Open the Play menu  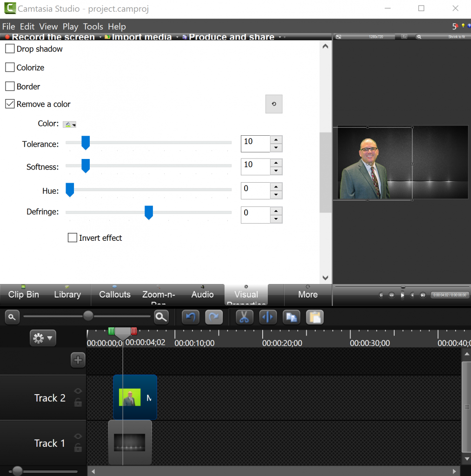pos(71,26)
